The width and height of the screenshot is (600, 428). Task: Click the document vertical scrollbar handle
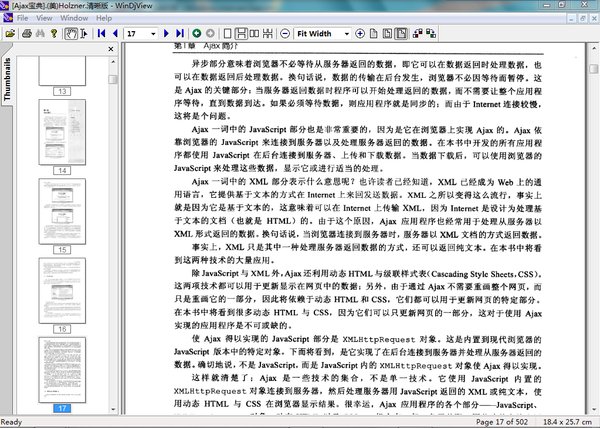(x=593, y=68)
